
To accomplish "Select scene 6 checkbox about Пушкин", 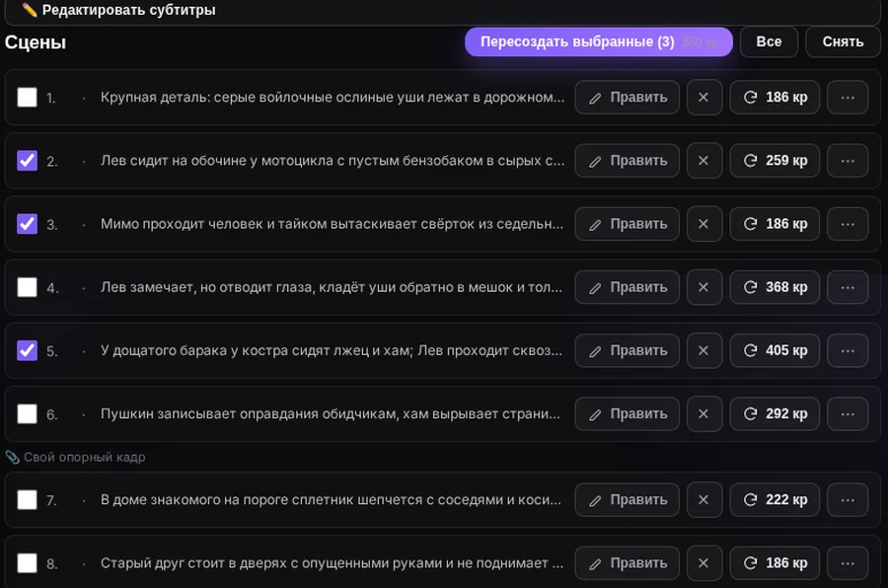I will [28, 414].
